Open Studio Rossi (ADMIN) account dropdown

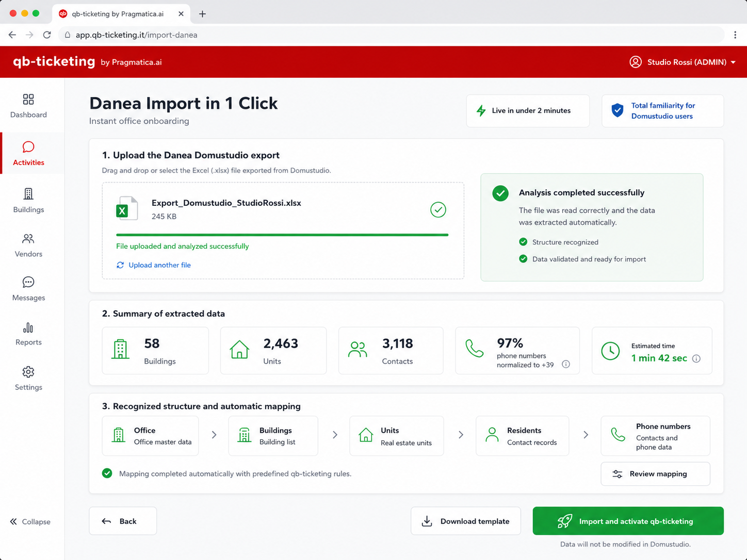(x=683, y=62)
